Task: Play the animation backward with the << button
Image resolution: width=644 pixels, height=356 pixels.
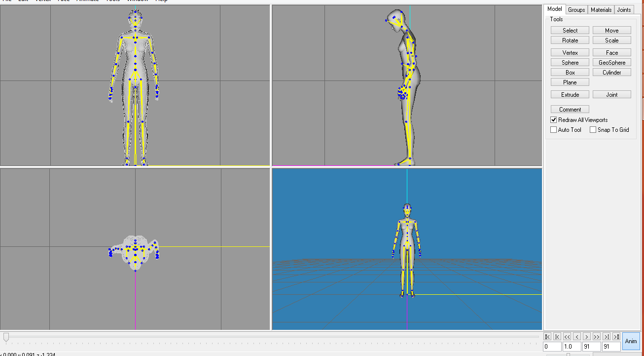Action: point(567,336)
